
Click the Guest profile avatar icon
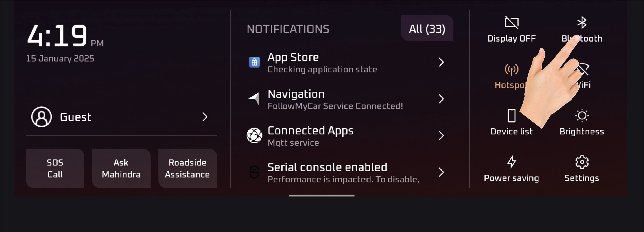pos(42,117)
